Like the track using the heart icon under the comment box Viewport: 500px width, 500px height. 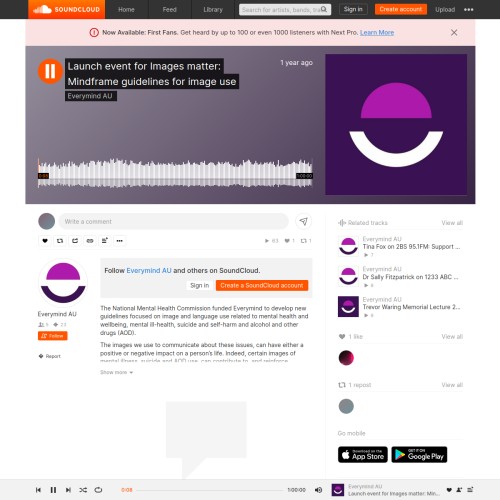pos(45,241)
